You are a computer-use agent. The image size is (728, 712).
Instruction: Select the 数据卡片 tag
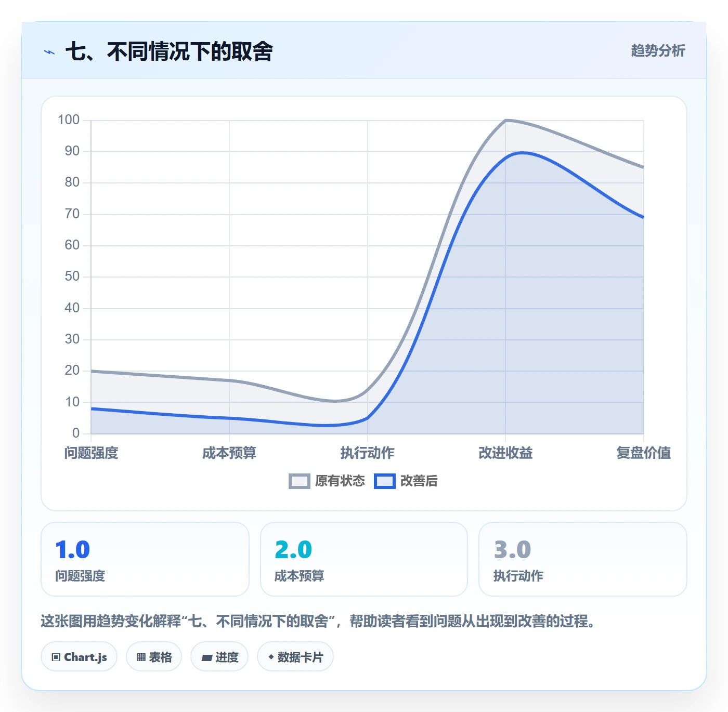coord(295,657)
